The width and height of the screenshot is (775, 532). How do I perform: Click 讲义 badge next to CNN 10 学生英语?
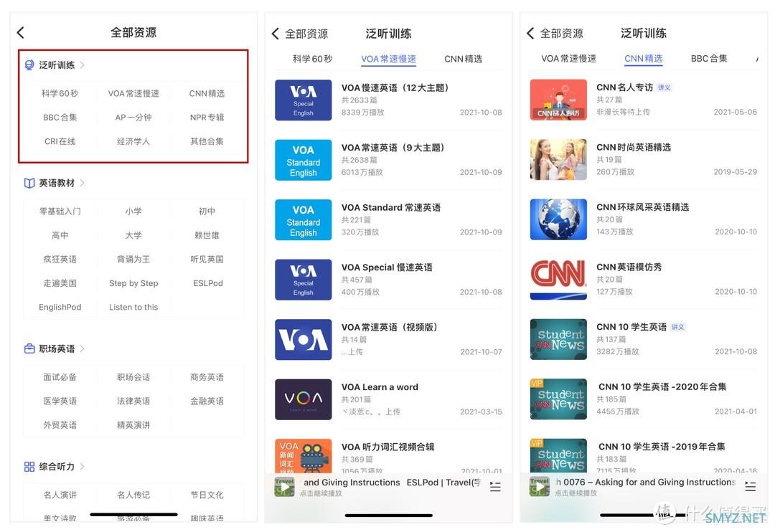point(677,328)
